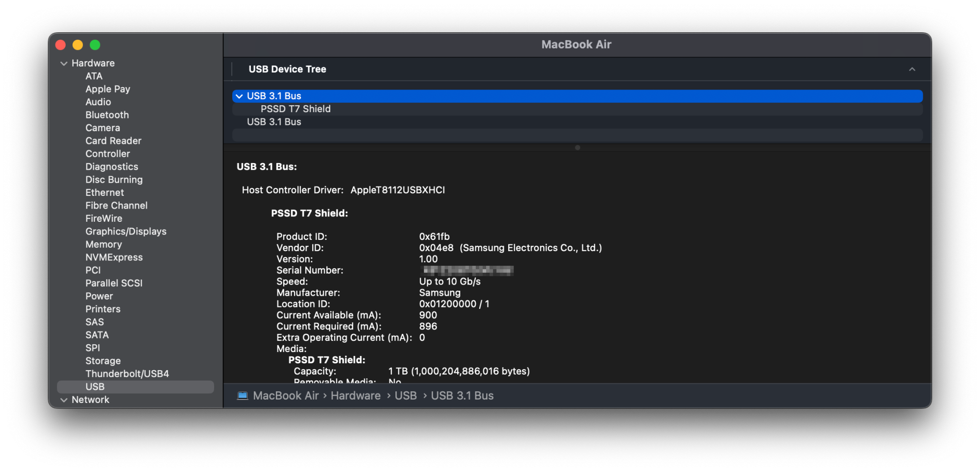Click the Capacity value 1 TB
Screen dimensions: 980x472
459,372
